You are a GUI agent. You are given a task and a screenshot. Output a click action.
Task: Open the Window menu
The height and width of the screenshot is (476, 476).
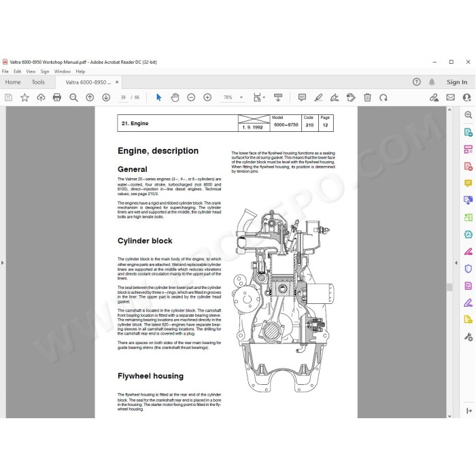click(x=63, y=71)
